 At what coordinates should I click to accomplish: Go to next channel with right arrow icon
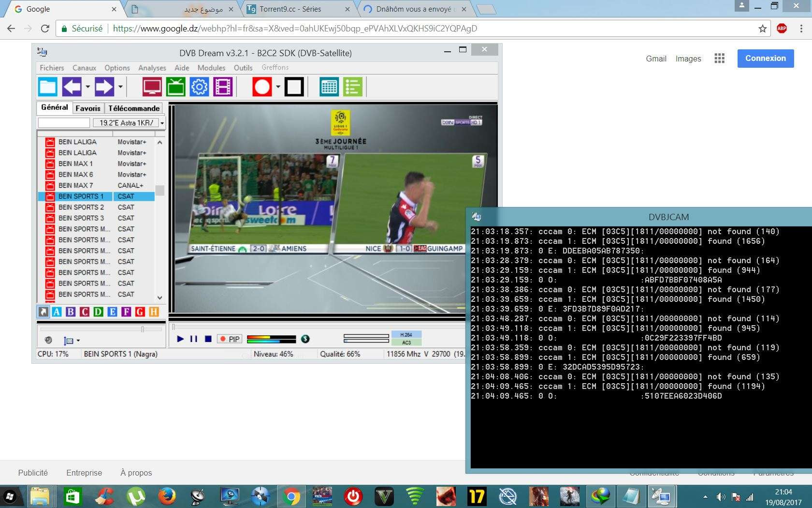point(104,87)
